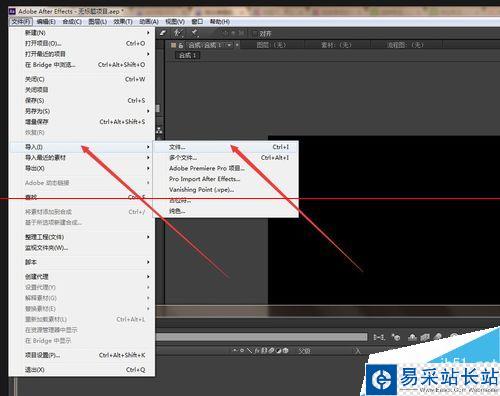The height and width of the screenshot is (396, 500).
Task: Select the Roto Brush tool in toolbar
Action: pos(178,33)
